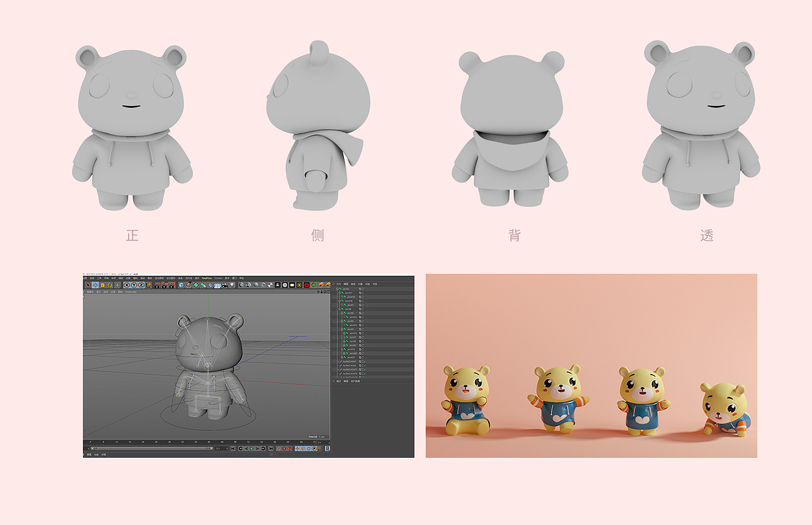Click the 侧 side view label
This screenshot has height=525, width=812.
coord(318,236)
